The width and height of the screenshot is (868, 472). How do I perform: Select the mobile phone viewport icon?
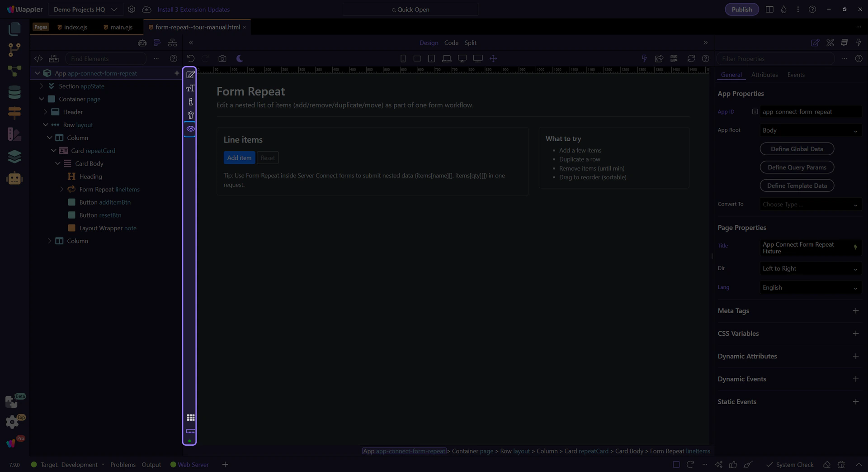click(x=403, y=58)
